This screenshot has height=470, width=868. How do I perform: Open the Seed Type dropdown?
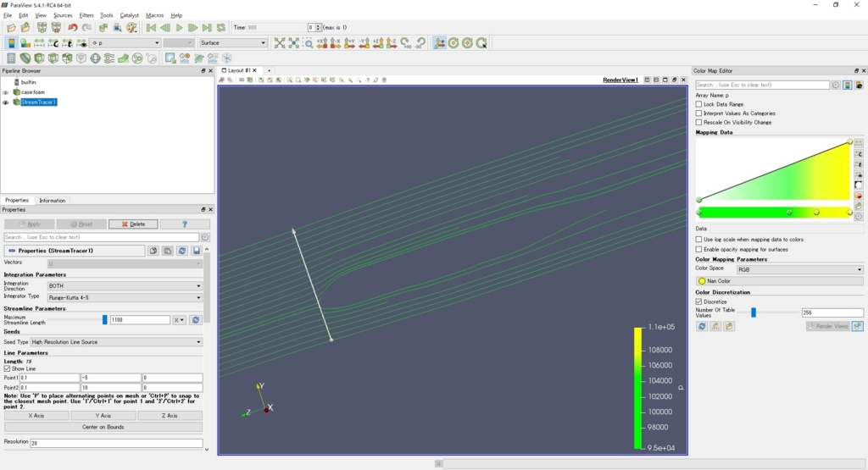point(116,342)
